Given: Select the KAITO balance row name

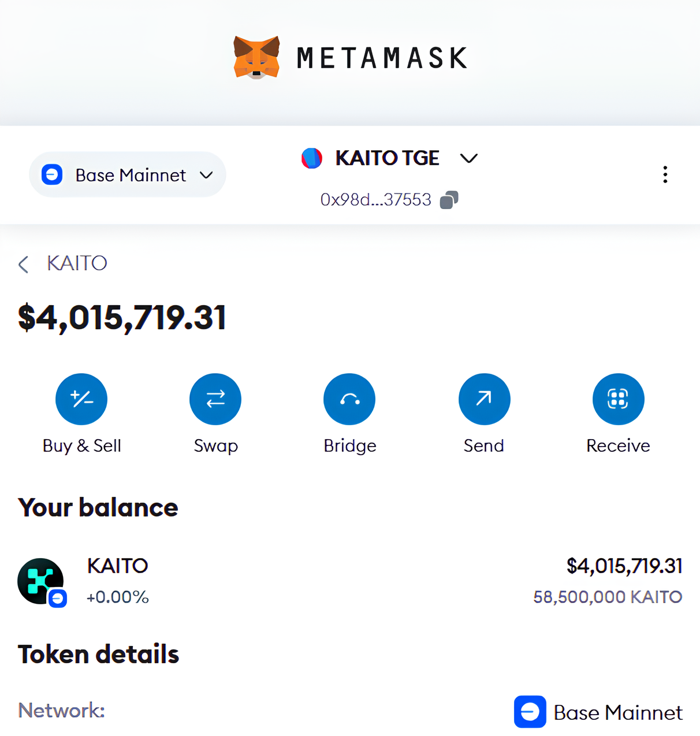Looking at the screenshot, I should (x=118, y=566).
